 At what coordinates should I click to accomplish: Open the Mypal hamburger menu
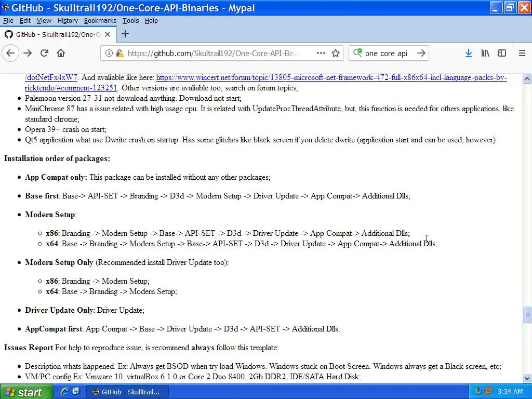522,54
